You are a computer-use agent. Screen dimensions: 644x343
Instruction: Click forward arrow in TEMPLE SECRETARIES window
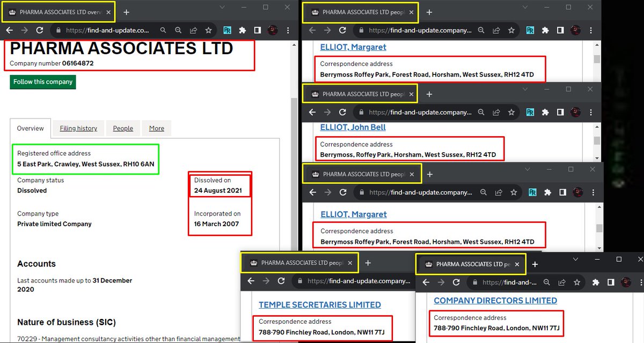pyautogui.click(x=266, y=281)
